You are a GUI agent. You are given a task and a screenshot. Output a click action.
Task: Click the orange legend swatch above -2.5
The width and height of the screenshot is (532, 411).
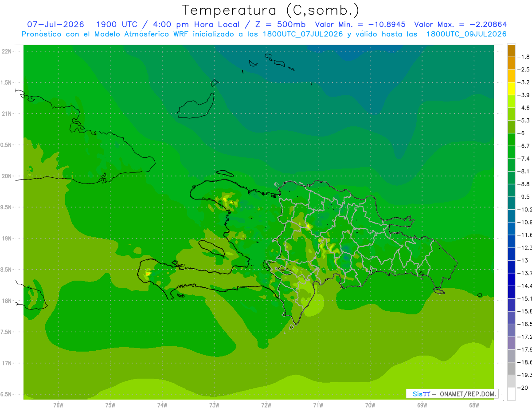(511, 63)
